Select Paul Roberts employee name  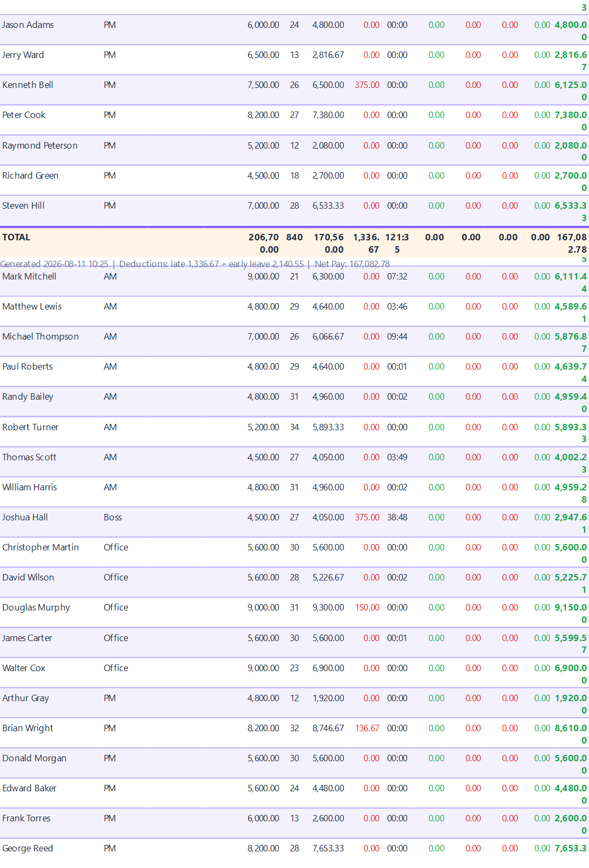tap(27, 366)
